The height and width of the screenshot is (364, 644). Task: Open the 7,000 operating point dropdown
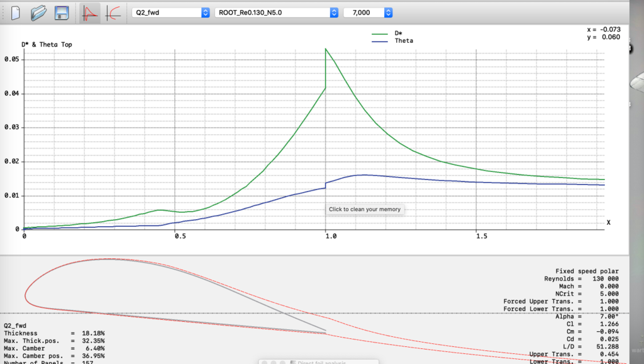(x=368, y=13)
